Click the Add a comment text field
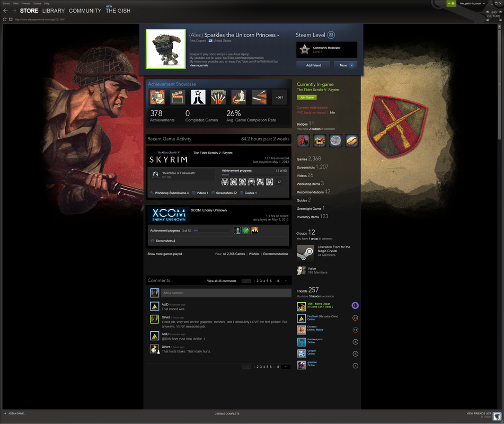504x424 pixels. 226,293
